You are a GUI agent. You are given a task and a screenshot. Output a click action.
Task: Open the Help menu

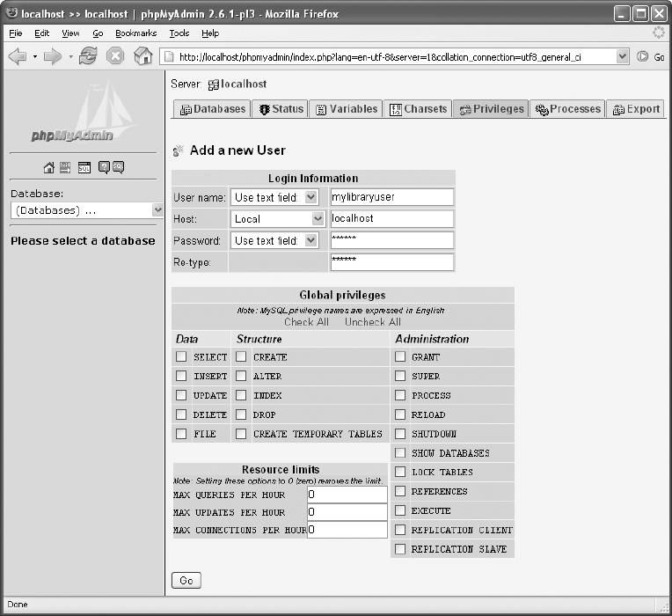tap(210, 33)
